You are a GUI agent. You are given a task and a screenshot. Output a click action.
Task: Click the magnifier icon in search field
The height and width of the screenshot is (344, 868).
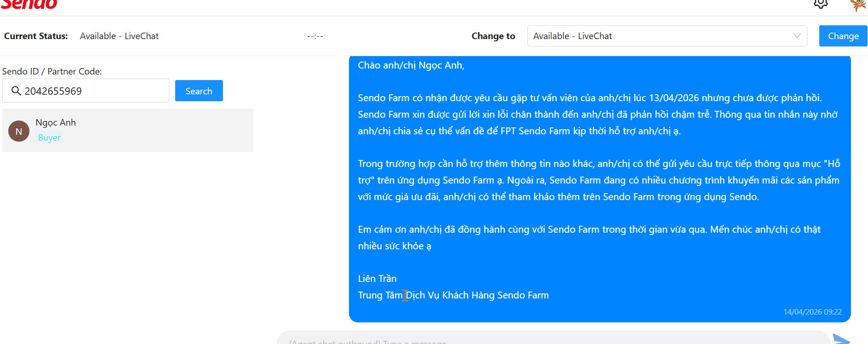[16, 91]
